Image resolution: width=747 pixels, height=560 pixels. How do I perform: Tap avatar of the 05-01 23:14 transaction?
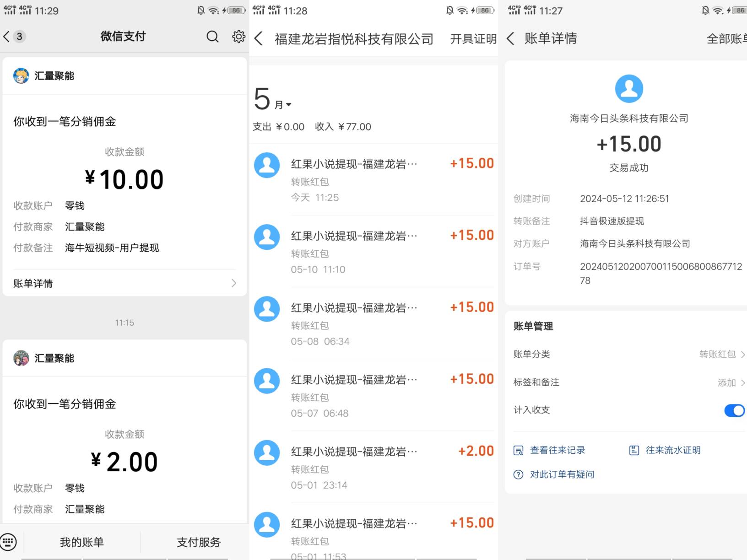tap(267, 452)
